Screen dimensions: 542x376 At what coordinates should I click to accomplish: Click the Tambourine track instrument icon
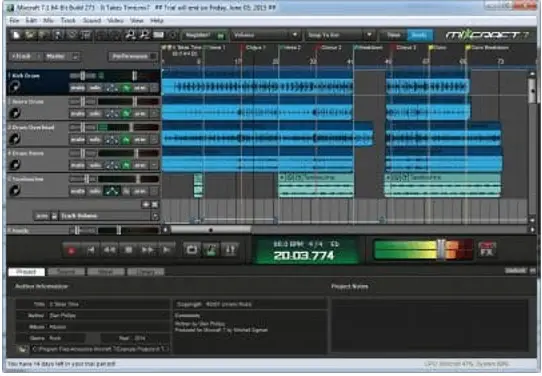pyautogui.click(x=15, y=190)
